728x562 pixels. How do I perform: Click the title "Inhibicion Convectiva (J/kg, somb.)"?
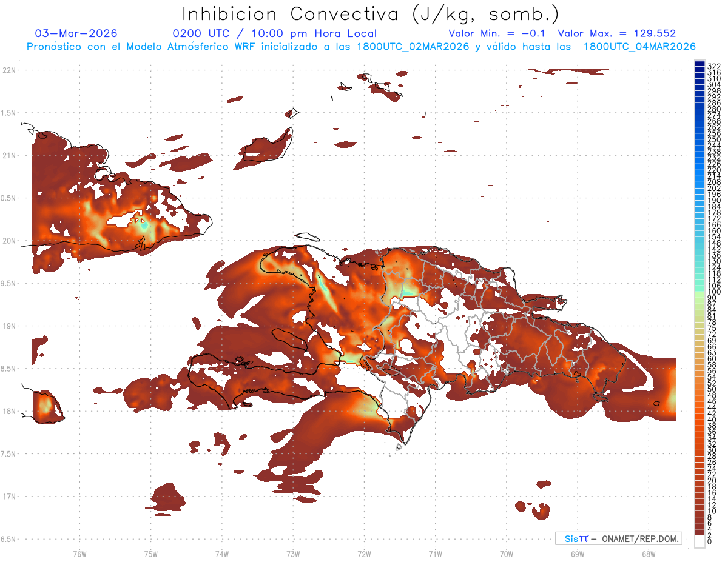371,15
